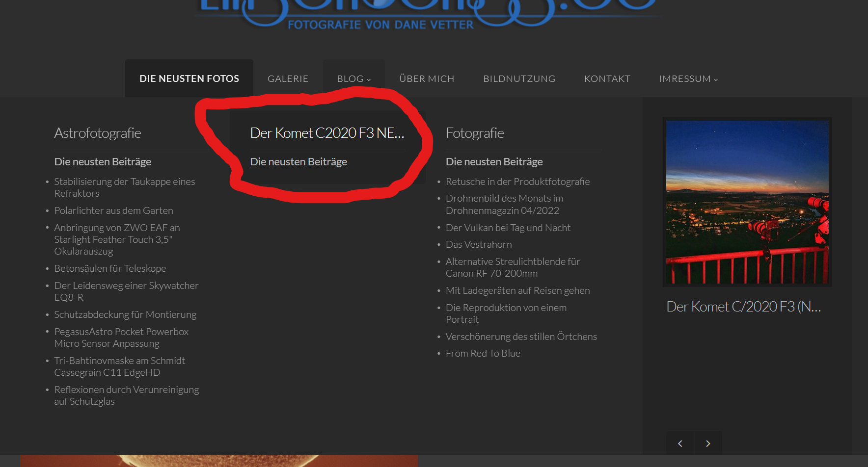The image size is (868, 467).
Task: Go to BILDNUTZUNG page
Action: 519,78
